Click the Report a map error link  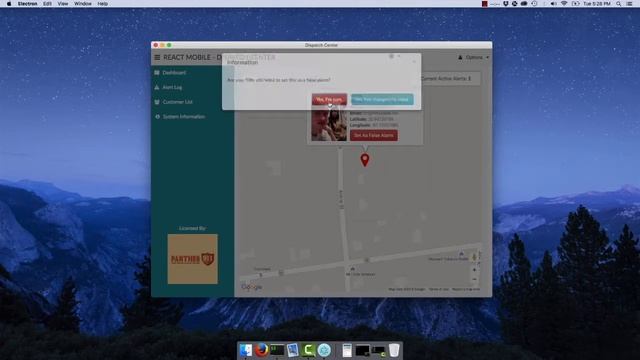pyautogui.click(x=466, y=289)
